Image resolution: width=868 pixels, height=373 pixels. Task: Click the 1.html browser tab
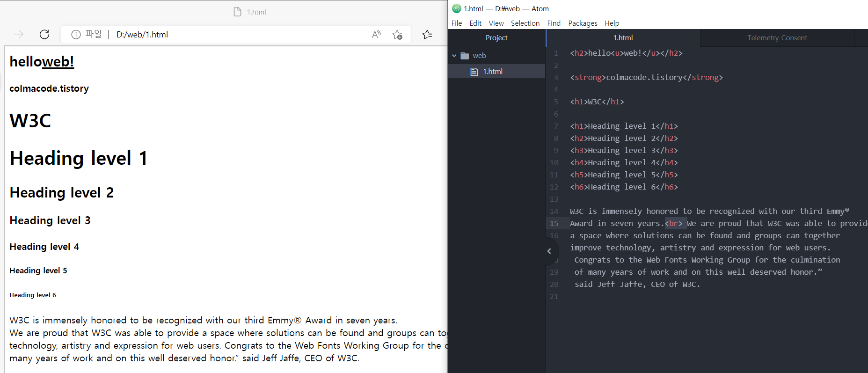click(x=250, y=12)
